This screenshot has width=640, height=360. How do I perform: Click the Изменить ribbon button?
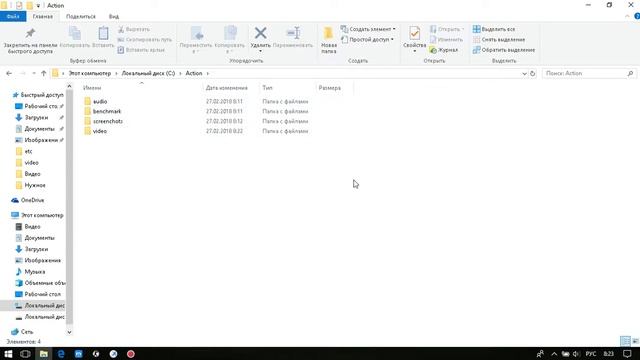pyautogui.click(x=446, y=40)
